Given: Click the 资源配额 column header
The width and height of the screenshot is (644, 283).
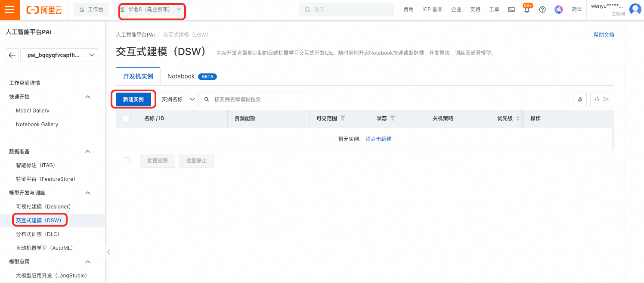Looking at the screenshot, I should pos(245,118).
